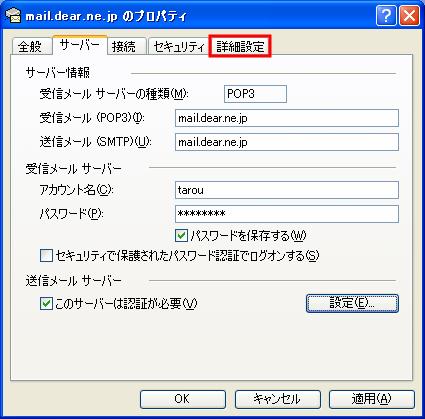Click the mail account icon in title bar
The height and width of the screenshot is (419, 425).
(13, 15)
